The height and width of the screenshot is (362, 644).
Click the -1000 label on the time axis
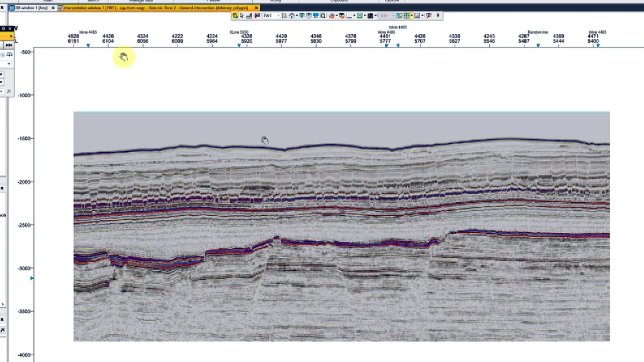[x=24, y=95]
